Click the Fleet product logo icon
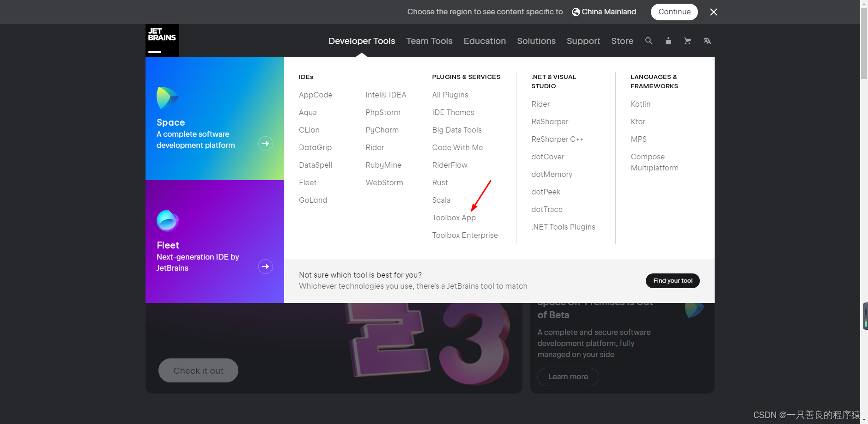This screenshot has height=424, width=868. click(167, 220)
